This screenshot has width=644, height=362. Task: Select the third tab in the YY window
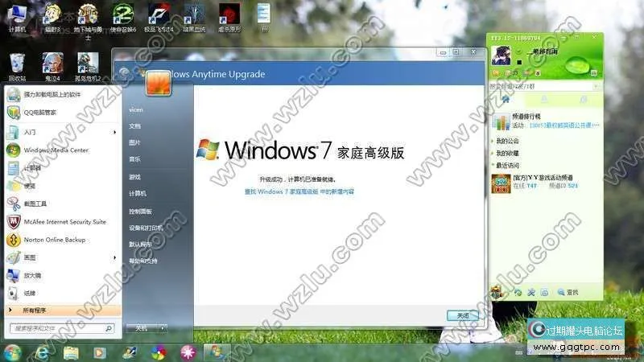pyautogui.click(x=583, y=99)
